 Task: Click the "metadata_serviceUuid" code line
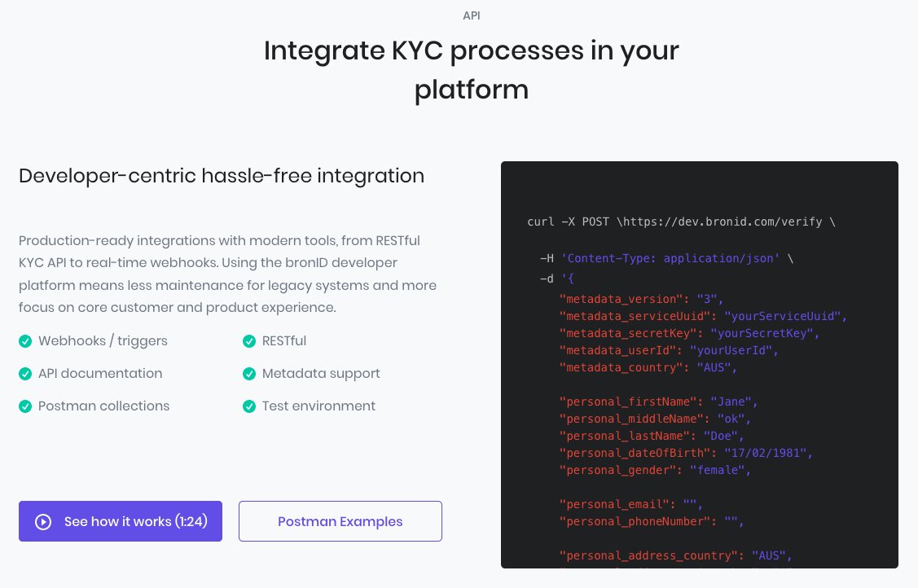[703, 316]
